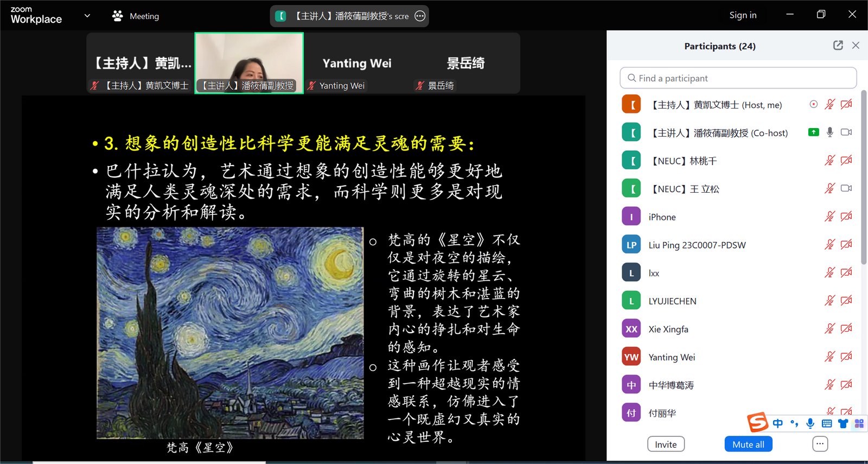The image size is (868, 464).
Task: Click video-off icon for LYUJIECHEN
Action: 846,300
